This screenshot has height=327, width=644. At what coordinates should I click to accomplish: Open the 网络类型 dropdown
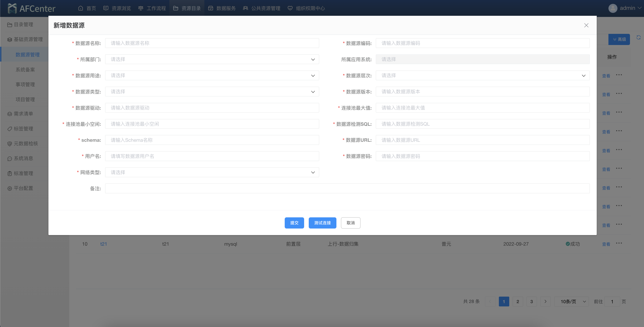point(212,172)
